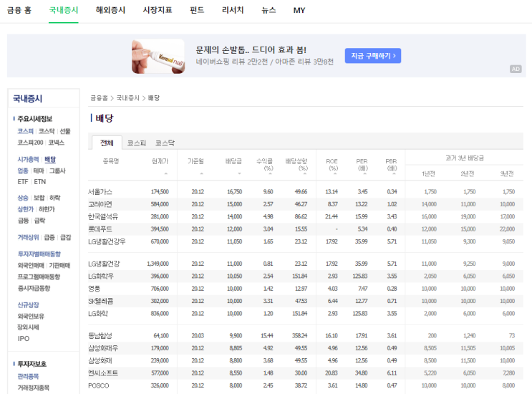Open sidebar 그룹사 link
Screen dimensions: 532x394
(57, 170)
